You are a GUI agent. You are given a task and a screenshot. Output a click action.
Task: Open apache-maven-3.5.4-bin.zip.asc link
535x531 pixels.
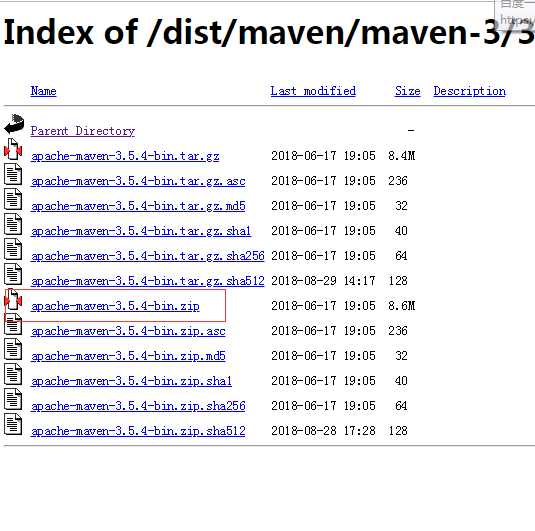[128, 331]
